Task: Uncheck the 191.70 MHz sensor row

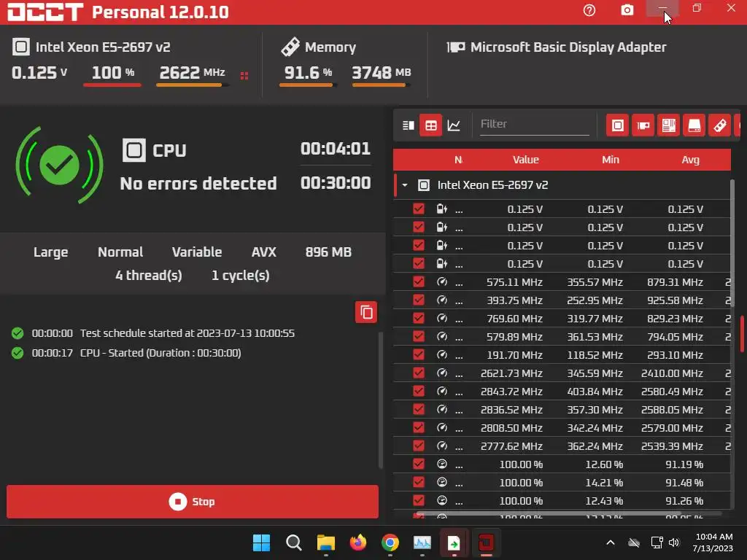Action: coord(419,355)
